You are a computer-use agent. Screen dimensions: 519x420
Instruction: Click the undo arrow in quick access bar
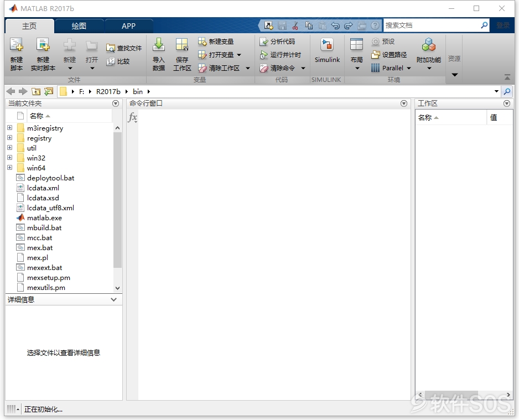[x=335, y=25]
